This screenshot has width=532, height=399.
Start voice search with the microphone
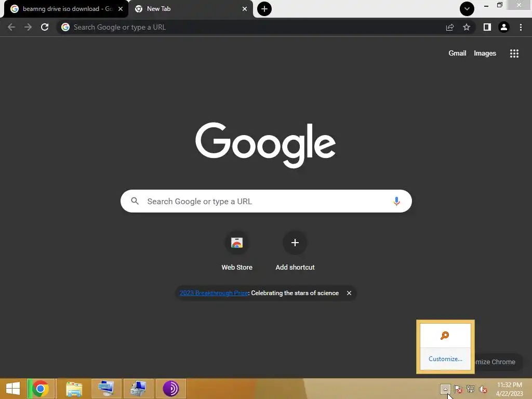(x=396, y=201)
